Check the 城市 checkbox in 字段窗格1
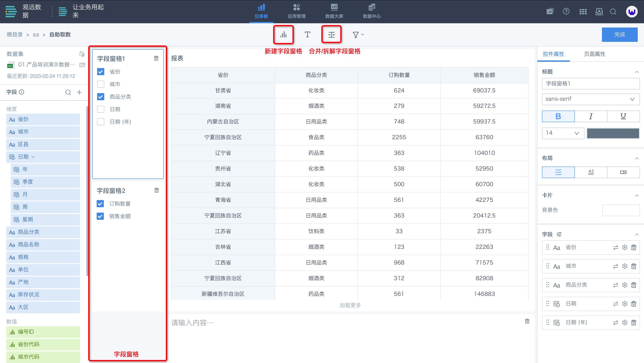 100,84
